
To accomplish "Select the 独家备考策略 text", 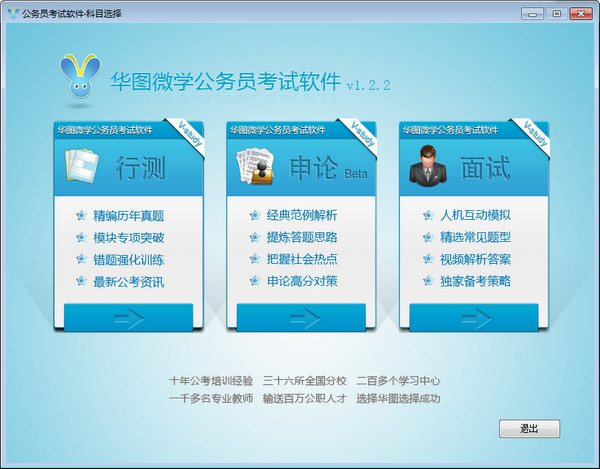I will [475, 281].
